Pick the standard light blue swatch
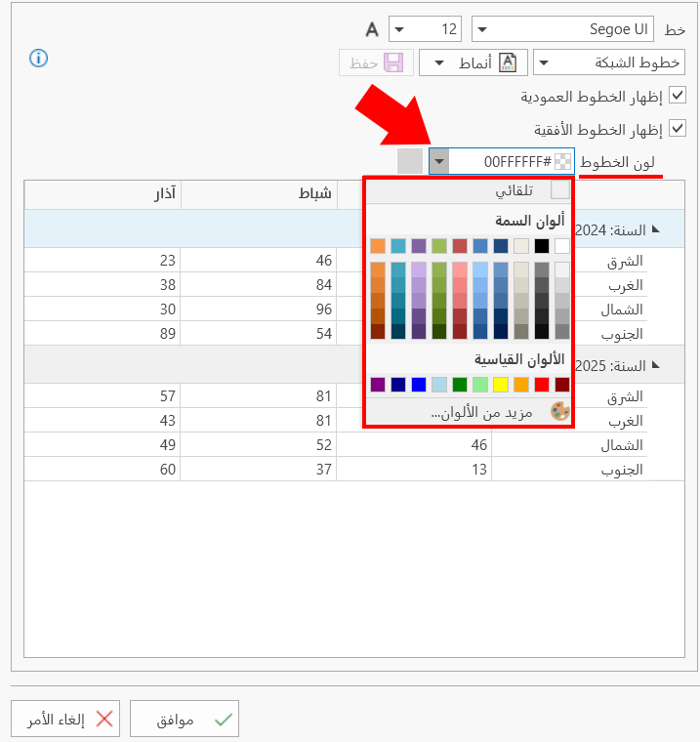700x742 pixels. click(x=439, y=385)
